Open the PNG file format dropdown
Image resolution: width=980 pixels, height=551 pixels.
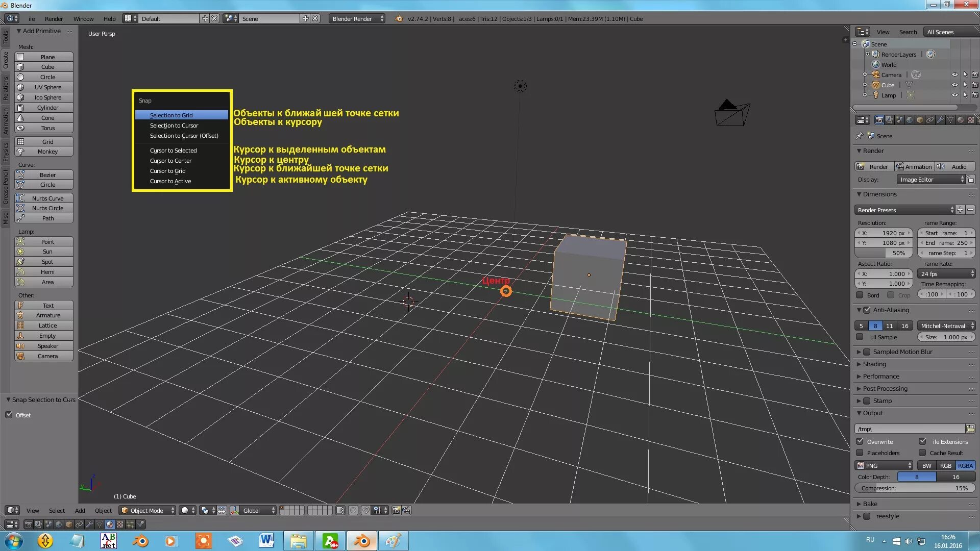(885, 465)
